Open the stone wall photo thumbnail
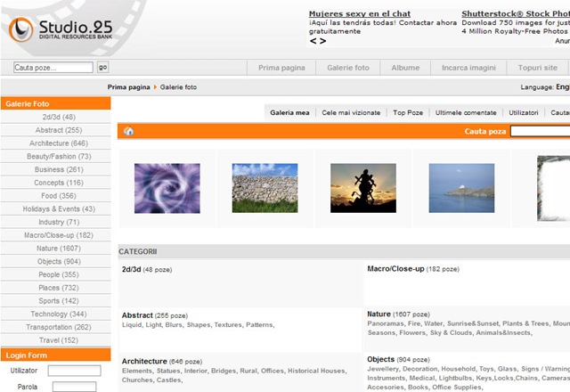Image resolution: width=570 pixels, height=392 pixels. [x=265, y=188]
